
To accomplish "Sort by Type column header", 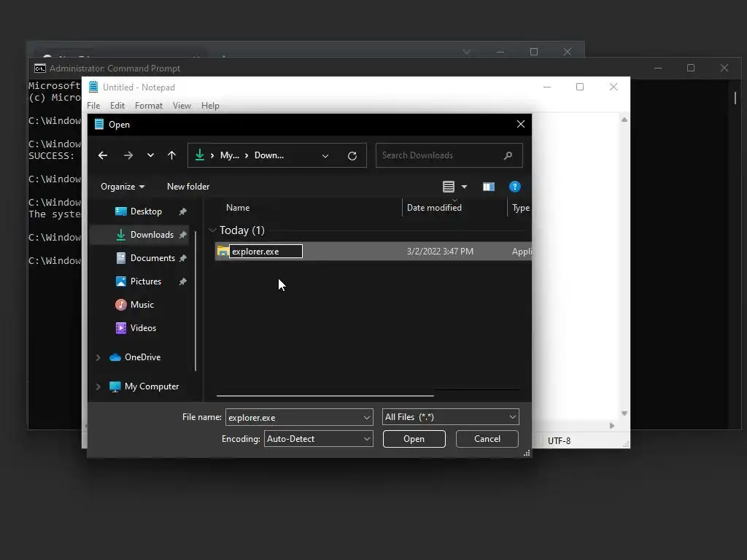I will tap(521, 208).
